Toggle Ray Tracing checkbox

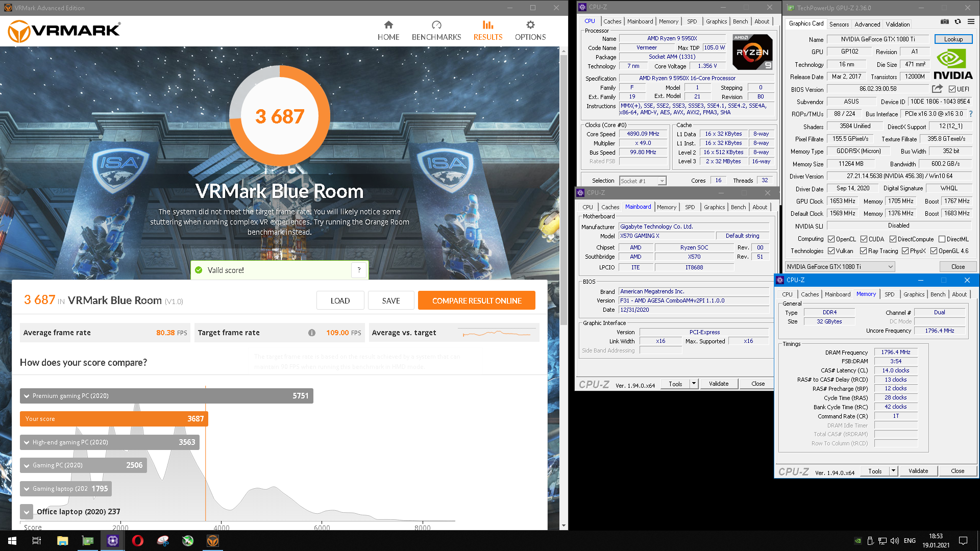click(x=864, y=251)
